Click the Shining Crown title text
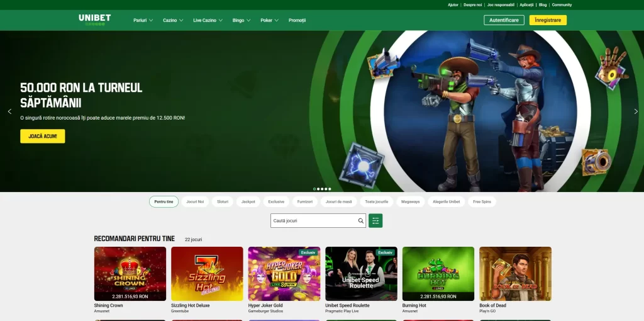Image resolution: width=644 pixels, height=321 pixels. (108, 306)
